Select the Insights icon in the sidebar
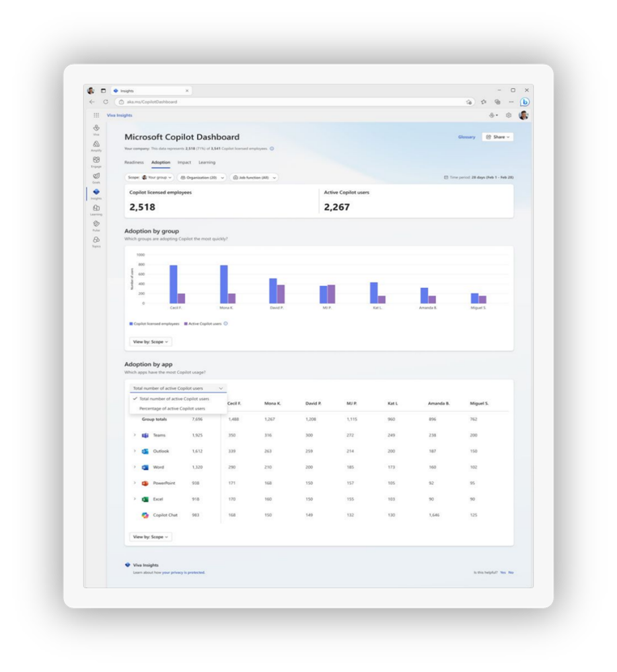 click(x=96, y=194)
